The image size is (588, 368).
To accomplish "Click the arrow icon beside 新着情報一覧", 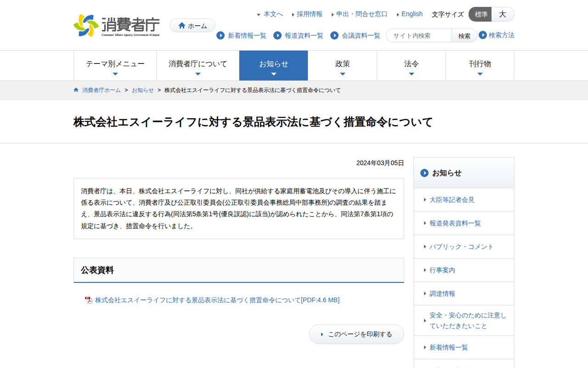I will coord(220,35).
